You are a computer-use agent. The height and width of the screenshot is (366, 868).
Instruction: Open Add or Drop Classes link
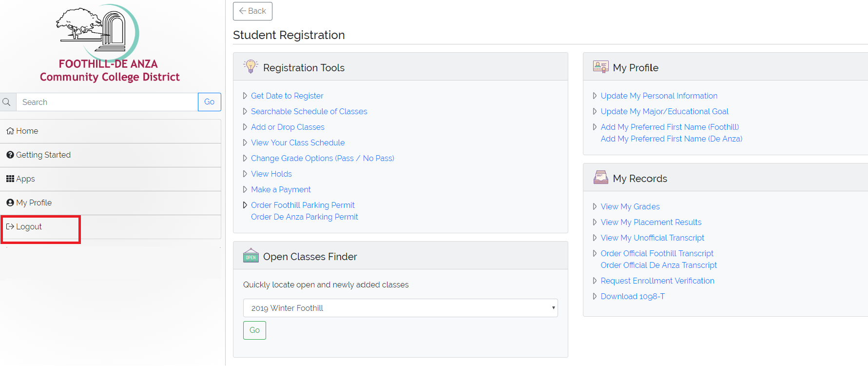(288, 127)
